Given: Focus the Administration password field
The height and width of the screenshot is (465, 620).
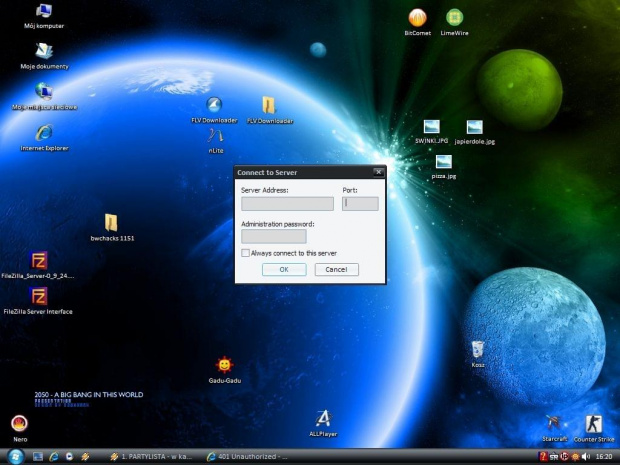Looking at the screenshot, I should point(273,237).
